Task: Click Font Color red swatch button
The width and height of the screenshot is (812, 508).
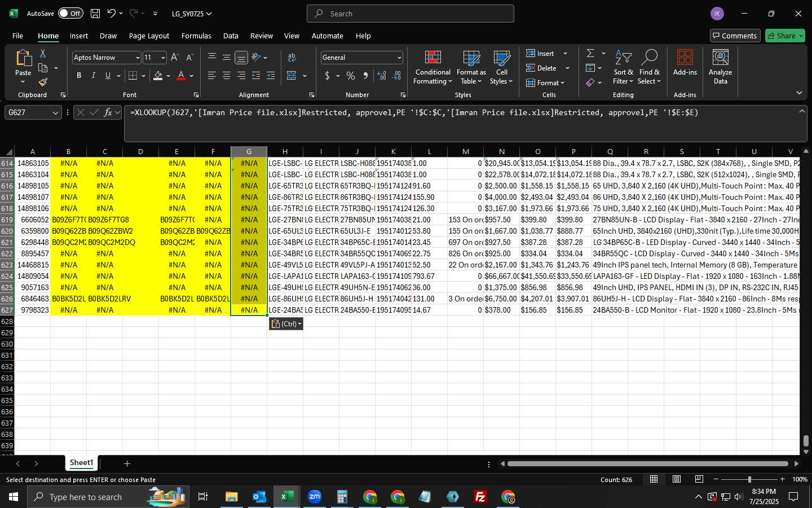Action: coord(181,76)
